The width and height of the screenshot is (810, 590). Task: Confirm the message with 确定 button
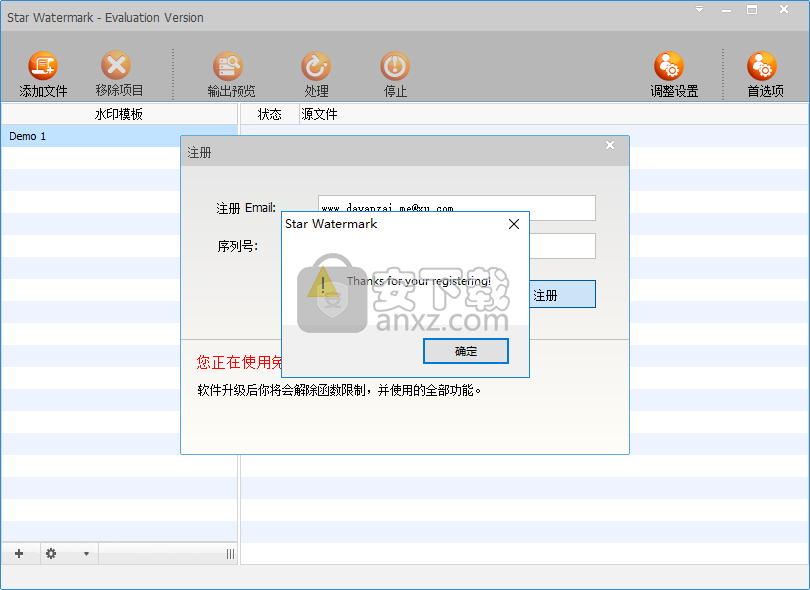click(466, 351)
